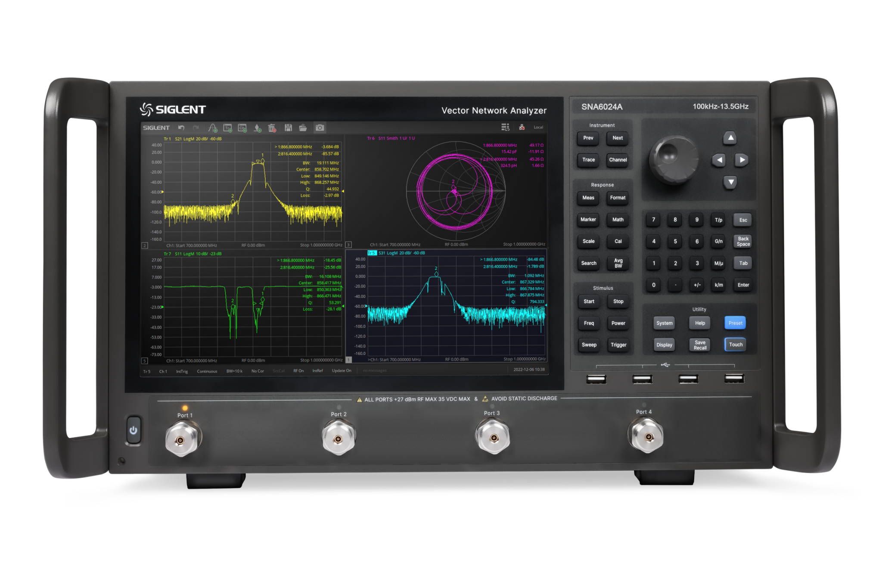Click the network status icon near Local

[522, 127]
